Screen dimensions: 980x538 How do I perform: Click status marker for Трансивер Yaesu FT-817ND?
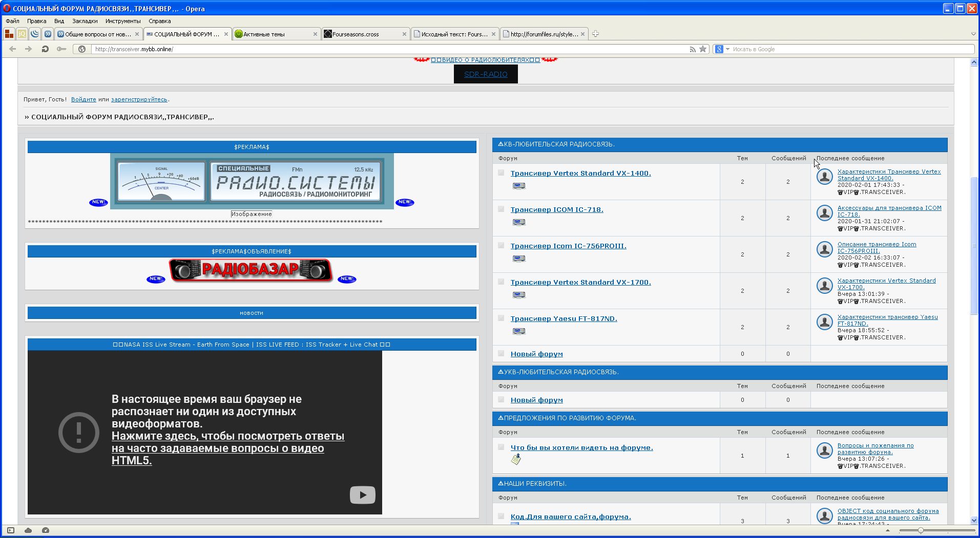tap(501, 318)
